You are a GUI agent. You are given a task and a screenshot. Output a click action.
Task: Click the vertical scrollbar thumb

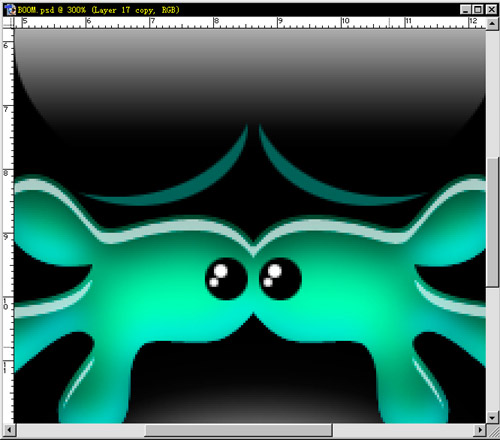tap(492, 222)
